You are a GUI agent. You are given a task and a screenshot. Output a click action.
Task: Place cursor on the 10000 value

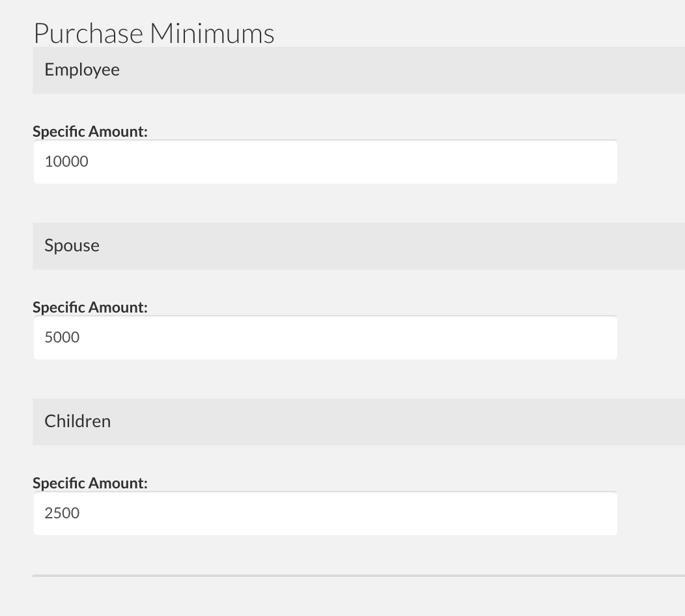tap(66, 161)
